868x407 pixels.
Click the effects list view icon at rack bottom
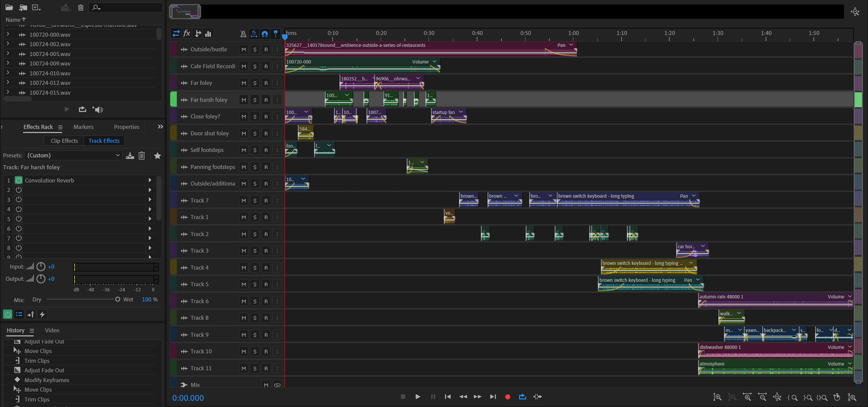pos(19,314)
